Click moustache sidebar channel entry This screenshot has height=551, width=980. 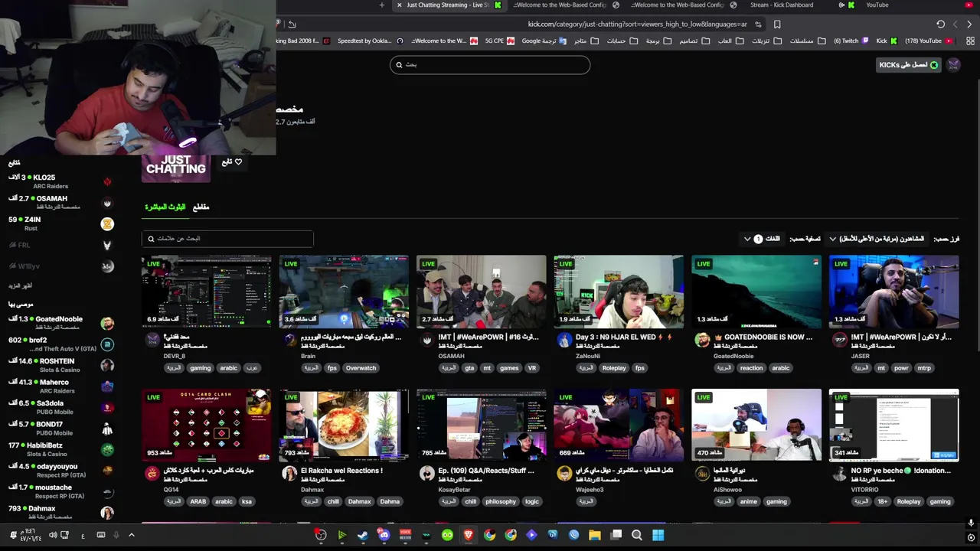tap(60, 491)
